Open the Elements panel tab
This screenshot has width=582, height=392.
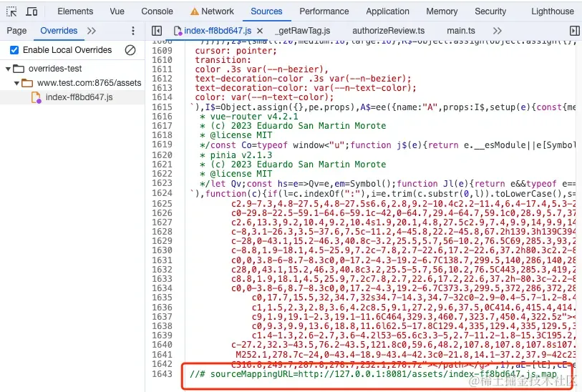[75, 11]
